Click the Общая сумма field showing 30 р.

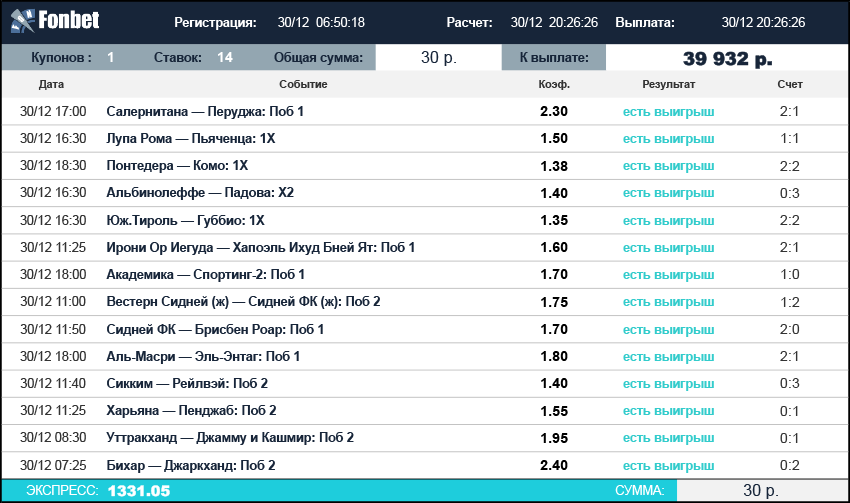click(439, 57)
